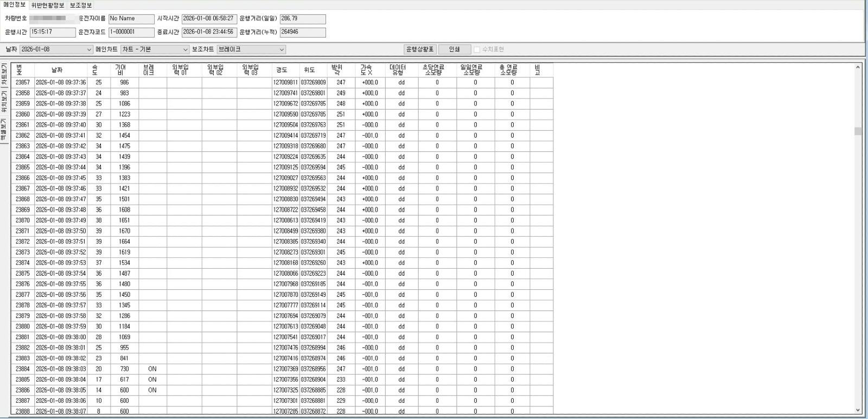868x419 pixels.
Task: Select the 메인정보 tab
Action: coord(14,5)
